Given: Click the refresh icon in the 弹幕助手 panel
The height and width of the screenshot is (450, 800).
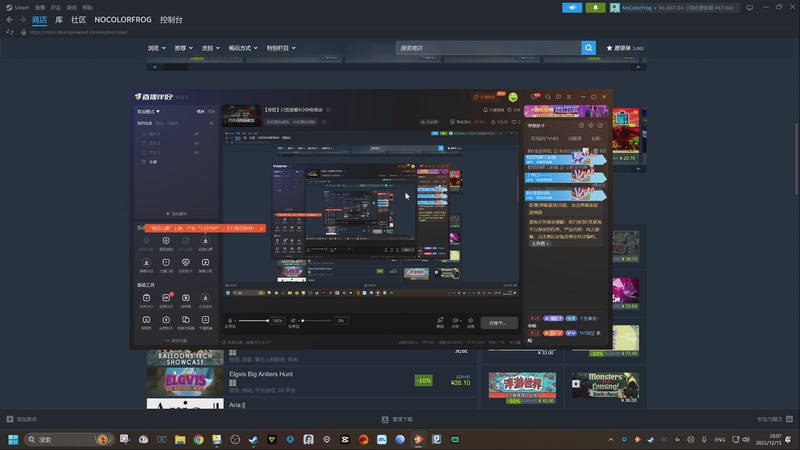Looking at the screenshot, I should click(x=601, y=126).
